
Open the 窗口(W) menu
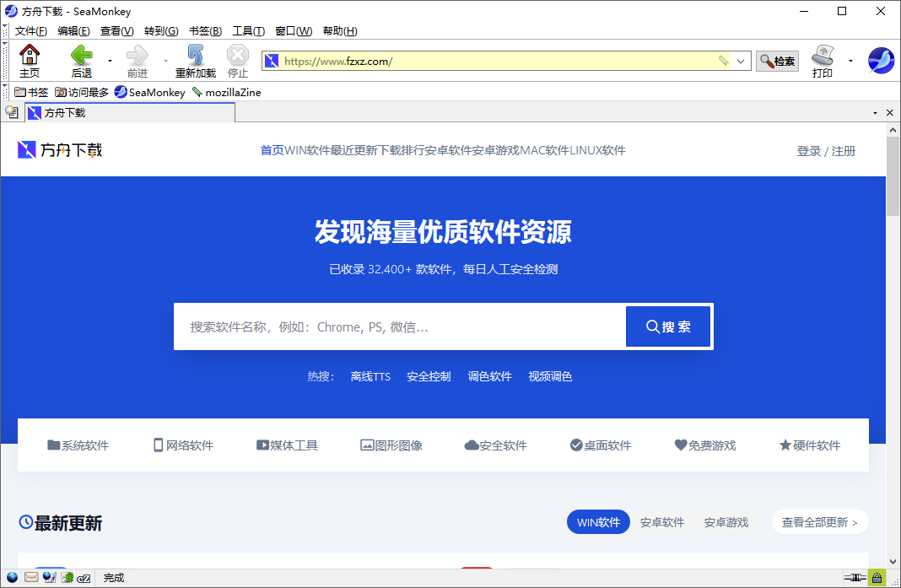click(x=294, y=31)
